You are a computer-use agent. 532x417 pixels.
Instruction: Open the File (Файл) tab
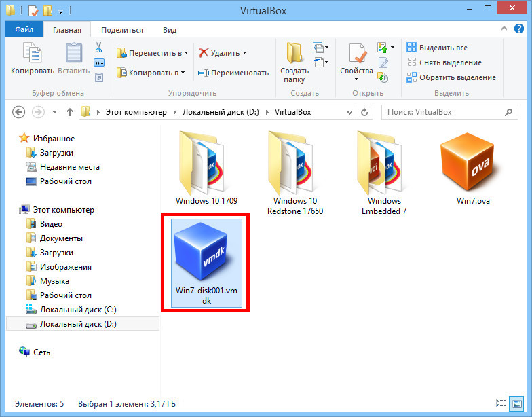click(24, 30)
